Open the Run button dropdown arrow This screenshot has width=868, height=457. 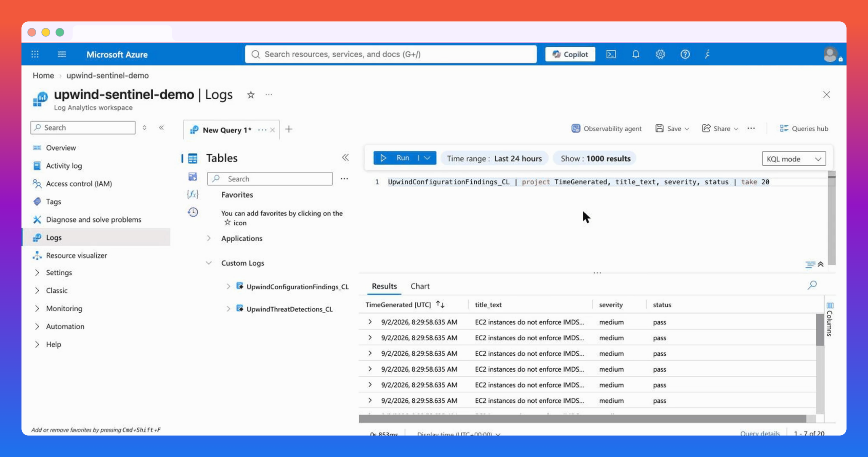[428, 158]
